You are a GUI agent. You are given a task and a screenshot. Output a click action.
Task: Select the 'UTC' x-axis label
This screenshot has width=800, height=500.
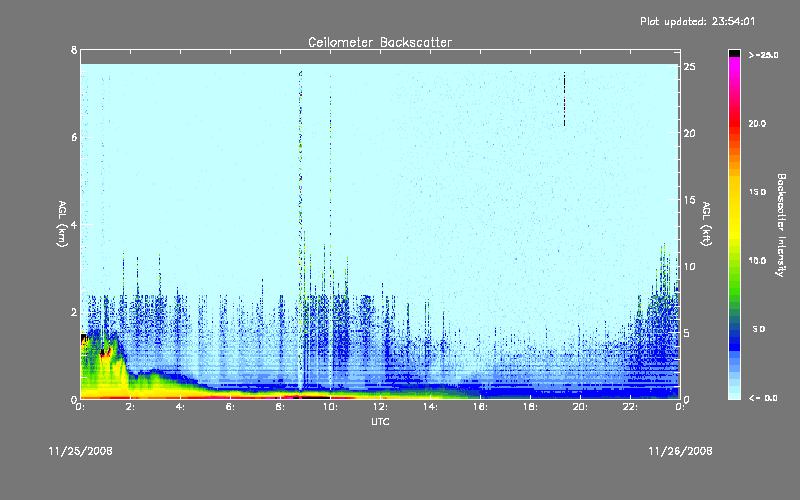pyautogui.click(x=380, y=422)
